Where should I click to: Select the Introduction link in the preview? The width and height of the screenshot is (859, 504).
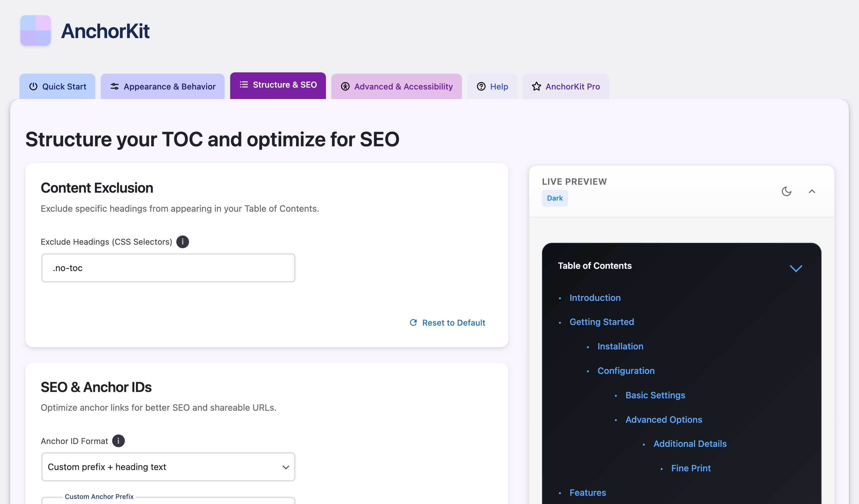click(595, 298)
